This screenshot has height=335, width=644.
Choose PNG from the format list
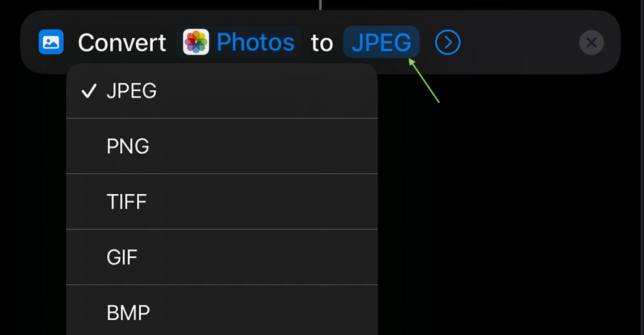[x=222, y=146]
